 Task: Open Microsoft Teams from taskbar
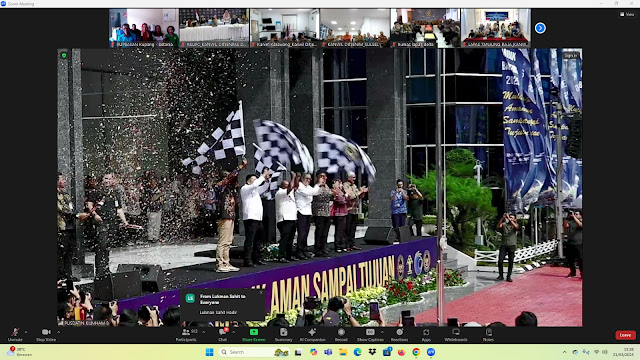pos(328,352)
